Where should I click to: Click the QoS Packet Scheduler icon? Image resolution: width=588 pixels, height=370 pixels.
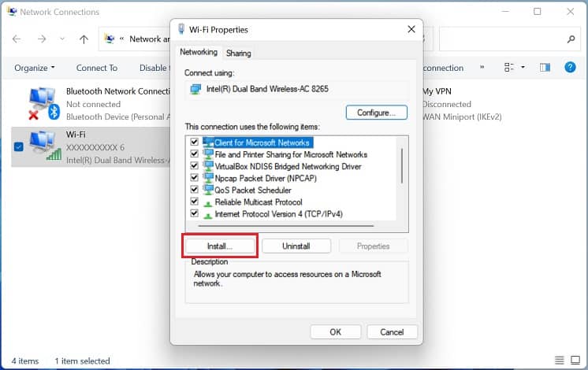point(208,190)
